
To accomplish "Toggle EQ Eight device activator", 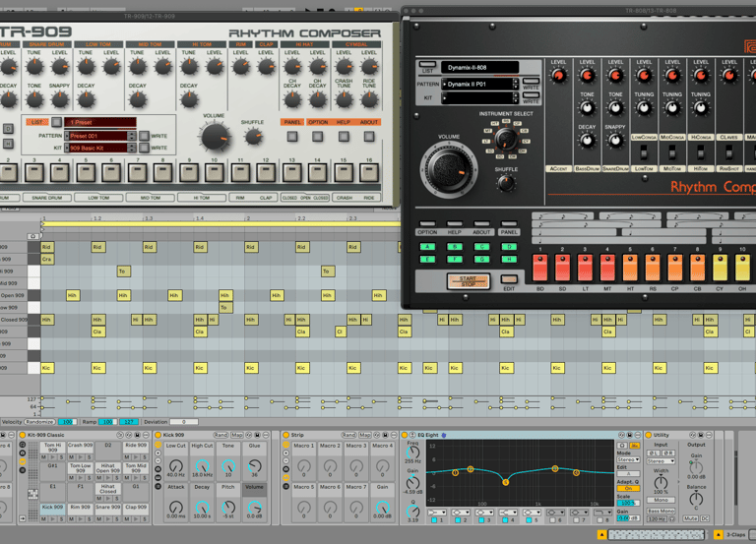I will coord(405,435).
